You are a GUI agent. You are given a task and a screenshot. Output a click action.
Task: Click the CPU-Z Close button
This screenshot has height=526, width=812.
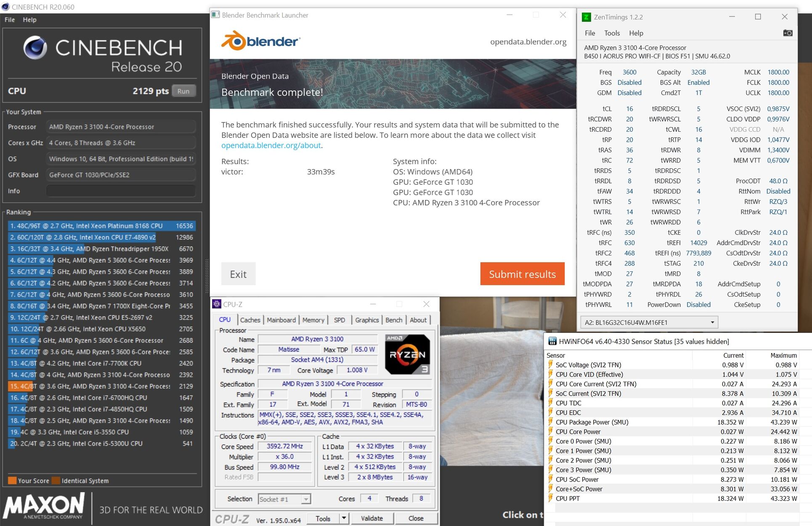point(416,518)
